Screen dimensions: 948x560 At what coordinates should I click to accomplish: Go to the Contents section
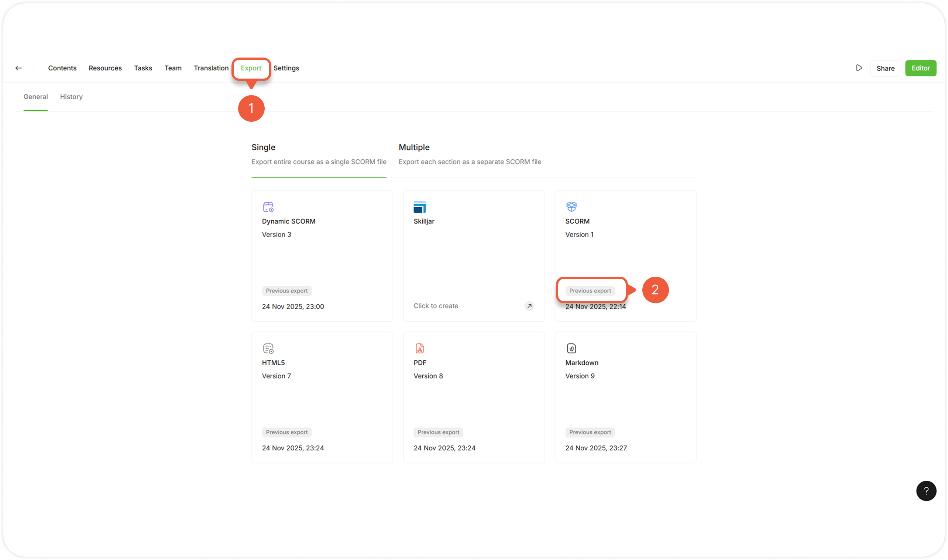[x=62, y=68]
